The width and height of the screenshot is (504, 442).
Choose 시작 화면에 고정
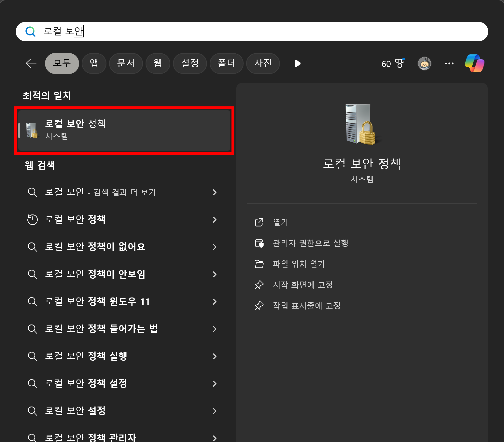[x=303, y=285]
